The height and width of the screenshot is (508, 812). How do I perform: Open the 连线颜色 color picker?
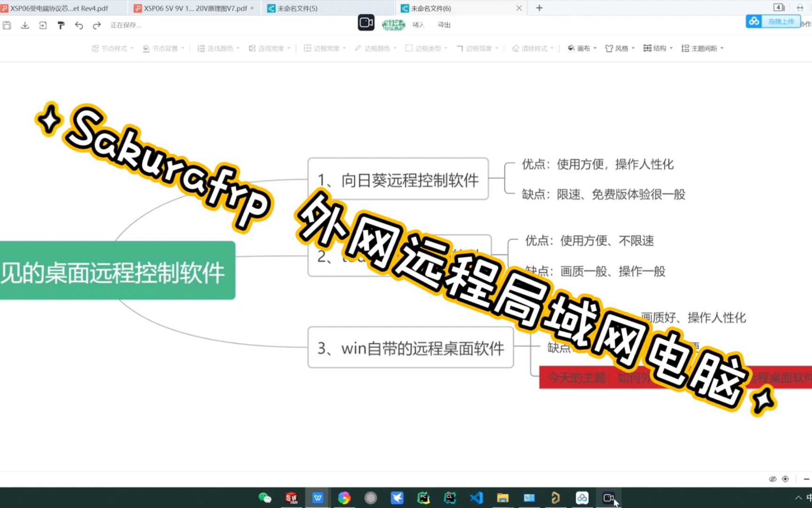pos(219,48)
